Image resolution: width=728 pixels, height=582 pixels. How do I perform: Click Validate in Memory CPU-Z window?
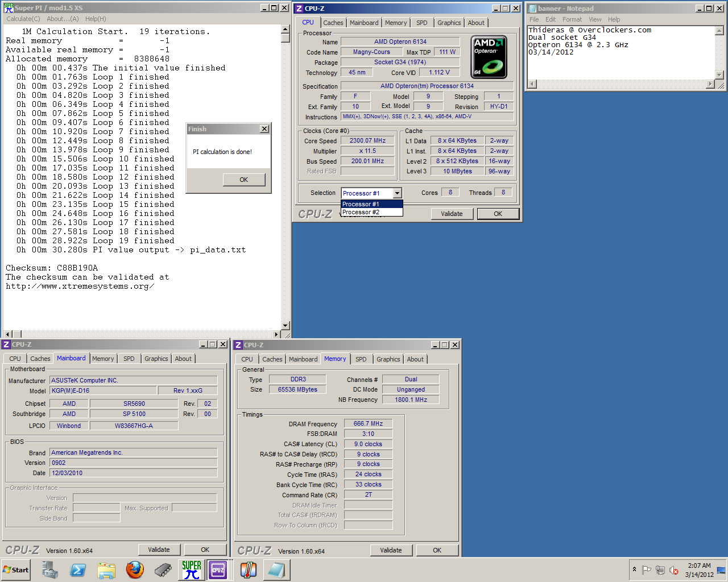(391, 550)
